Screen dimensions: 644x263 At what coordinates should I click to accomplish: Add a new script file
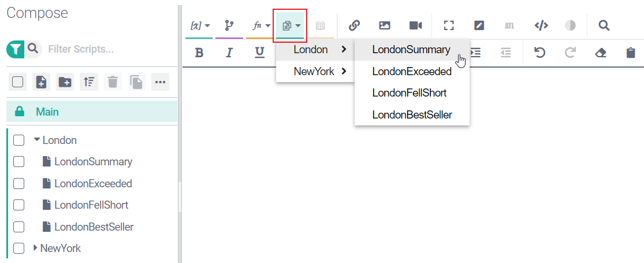click(42, 82)
